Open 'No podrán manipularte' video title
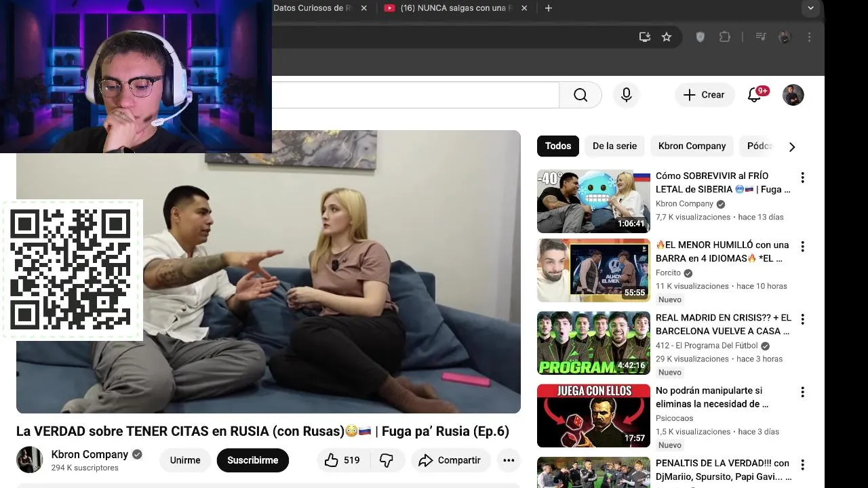The width and height of the screenshot is (868, 488). [712, 397]
